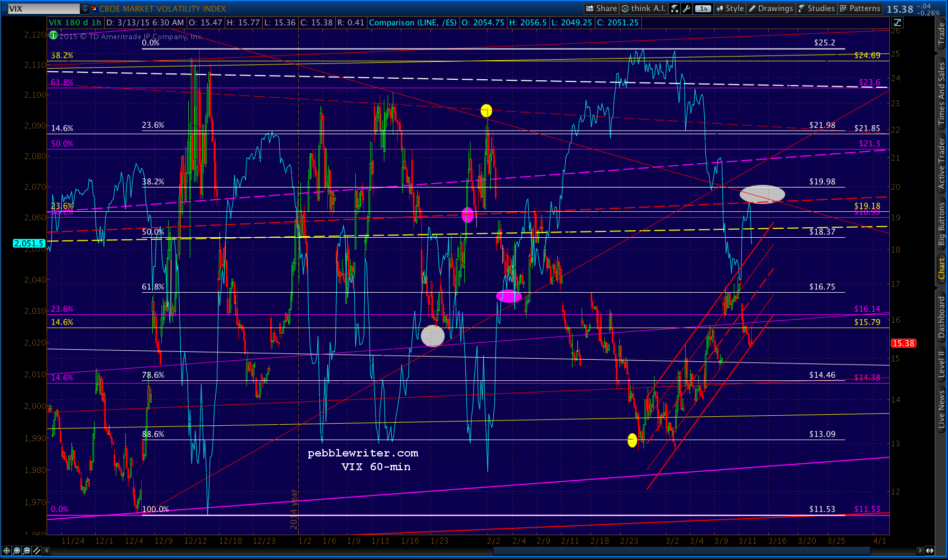Open the Studies menu
This screenshot has width=948, height=560.
[816, 8]
